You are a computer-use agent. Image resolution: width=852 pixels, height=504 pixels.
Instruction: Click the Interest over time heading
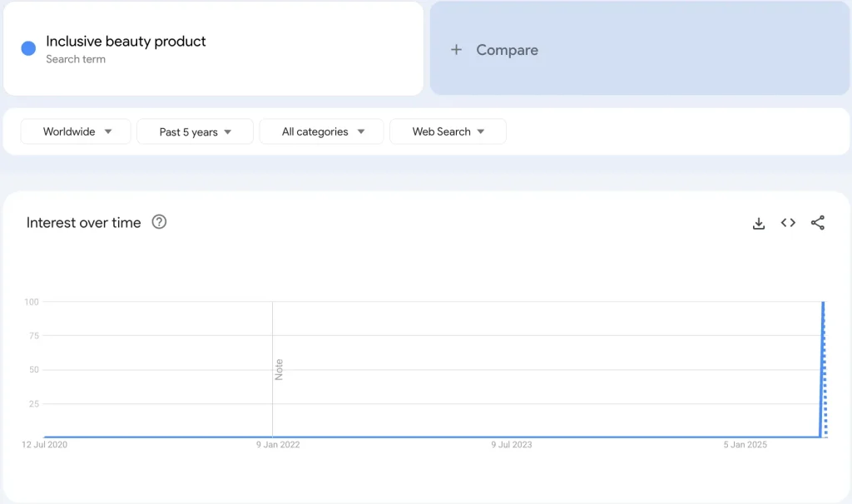pyautogui.click(x=83, y=222)
